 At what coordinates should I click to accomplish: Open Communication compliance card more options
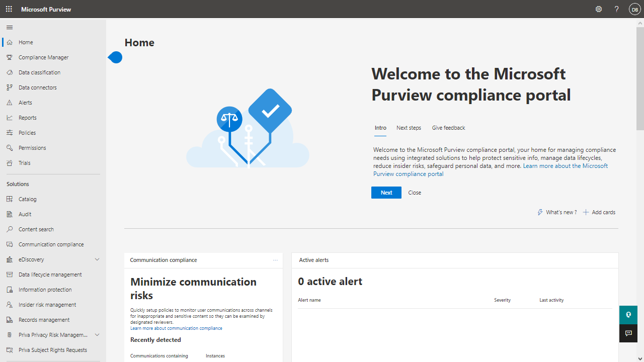(x=275, y=260)
